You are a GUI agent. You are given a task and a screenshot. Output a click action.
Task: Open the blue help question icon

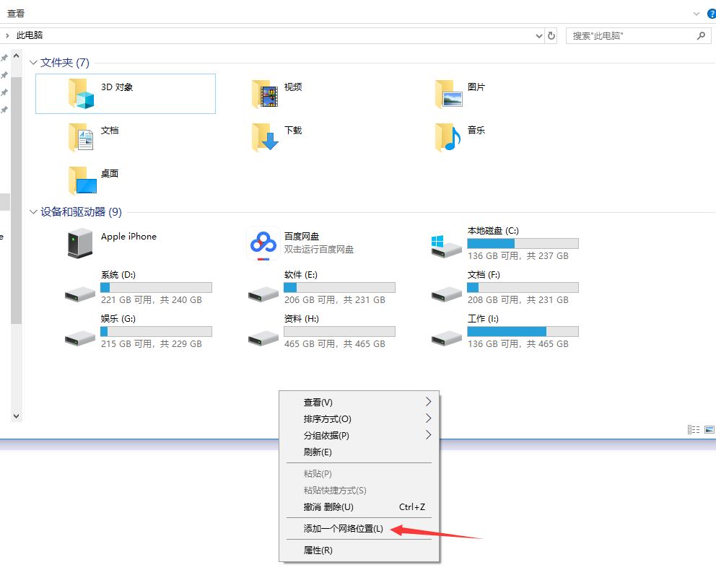712,14
